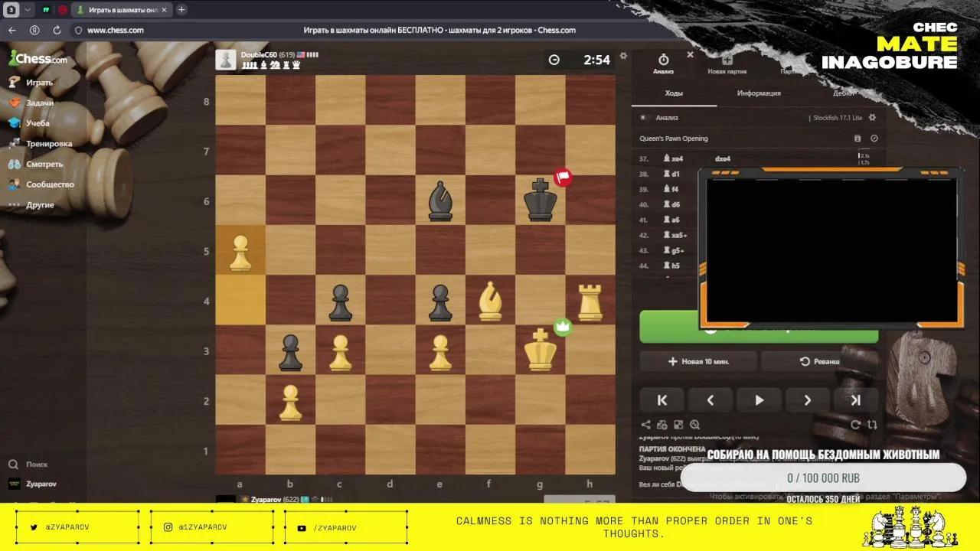Select black's move dxe4 in move list
This screenshot has width=980, height=551.
(x=723, y=159)
